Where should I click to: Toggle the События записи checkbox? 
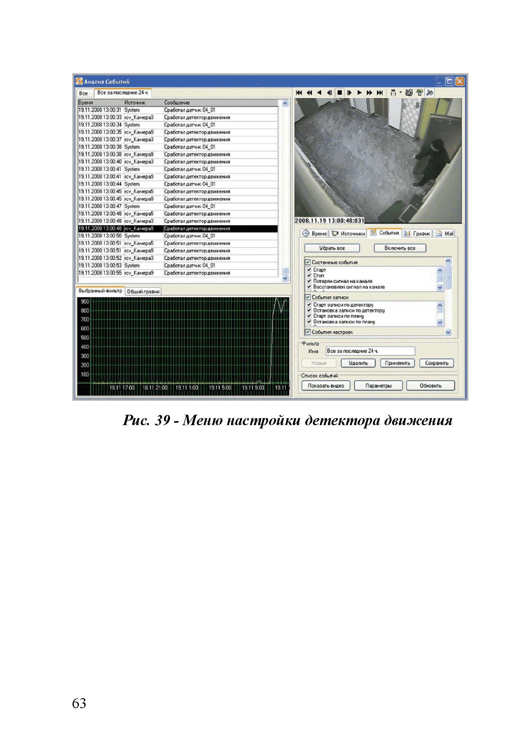pos(308,297)
